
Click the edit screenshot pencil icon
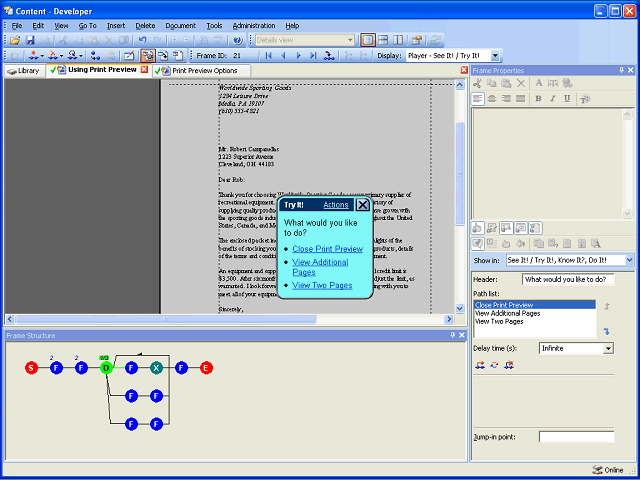129,56
